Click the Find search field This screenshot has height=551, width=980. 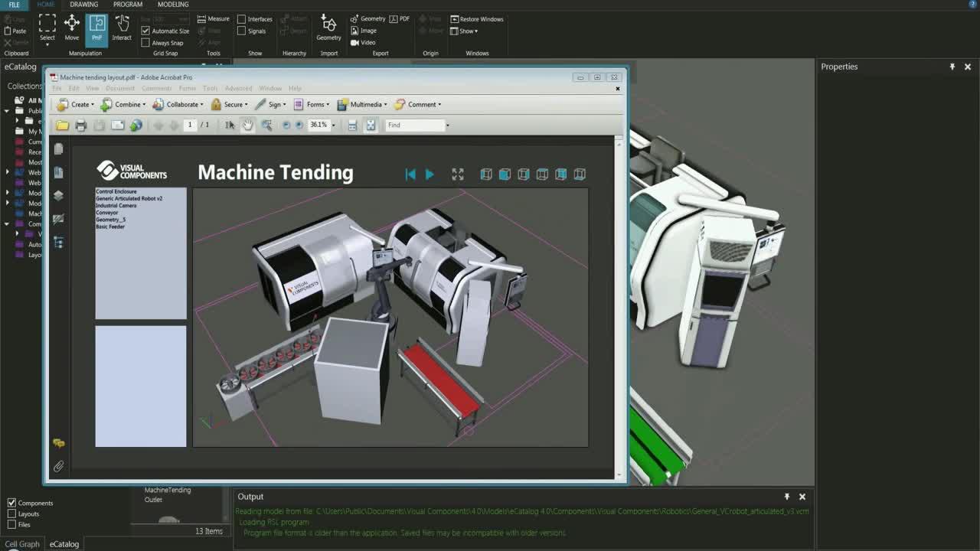(x=414, y=126)
